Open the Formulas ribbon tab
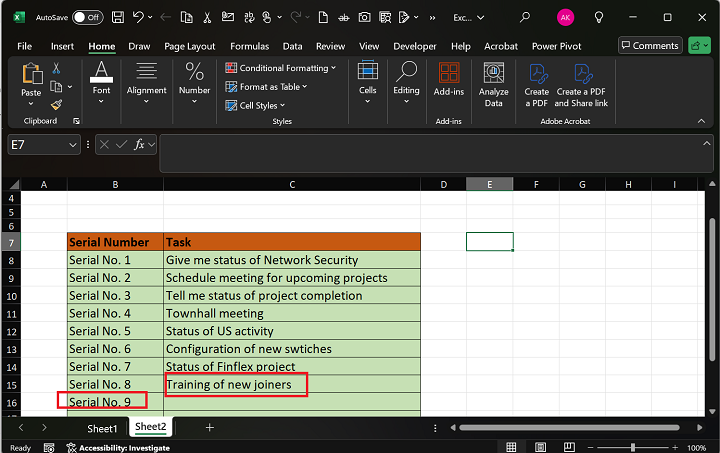The image size is (720, 453). point(249,46)
